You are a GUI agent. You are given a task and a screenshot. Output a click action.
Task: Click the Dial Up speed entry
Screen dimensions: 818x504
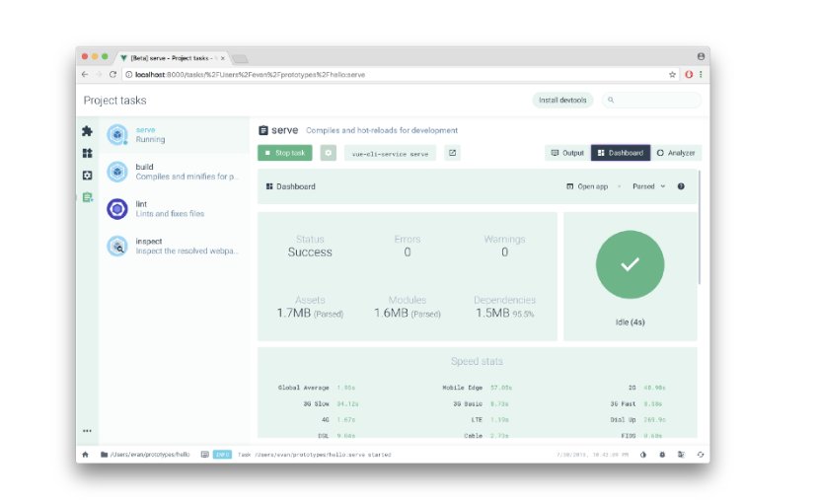(638, 419)
